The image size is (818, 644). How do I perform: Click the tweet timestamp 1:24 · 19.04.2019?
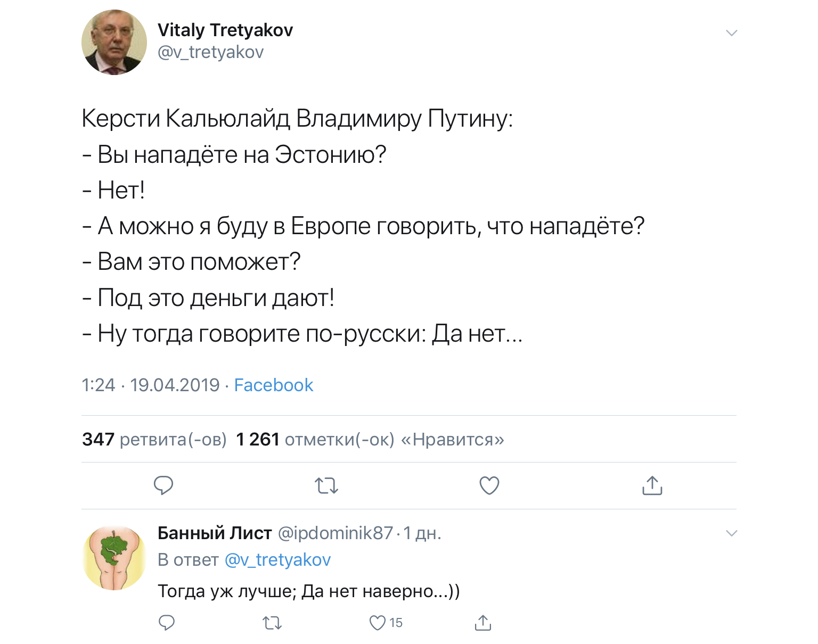[x=151, y=385]
